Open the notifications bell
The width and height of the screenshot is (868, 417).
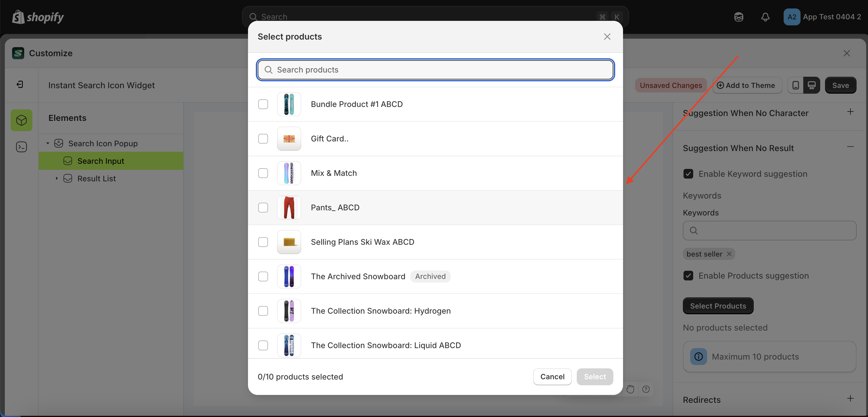point(765,17)
